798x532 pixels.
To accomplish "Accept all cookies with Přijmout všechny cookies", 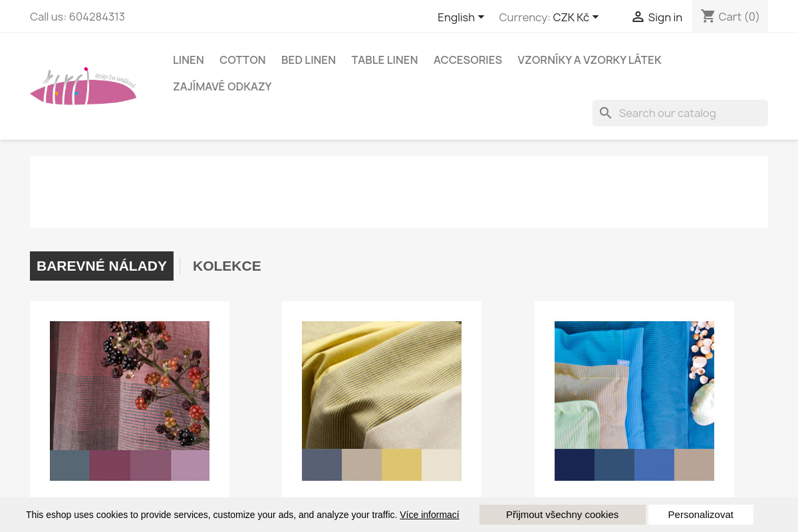I will pos(563,515).
